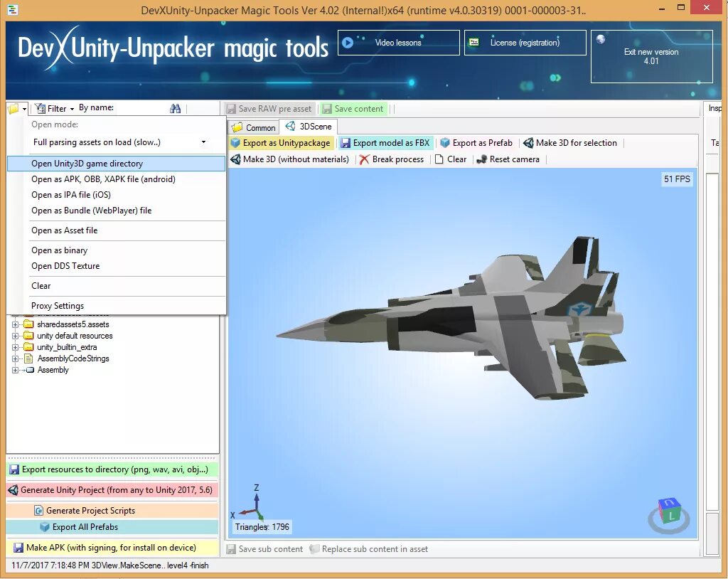
Task: Switch to the Common tab
Action: (x=254, y=127)
